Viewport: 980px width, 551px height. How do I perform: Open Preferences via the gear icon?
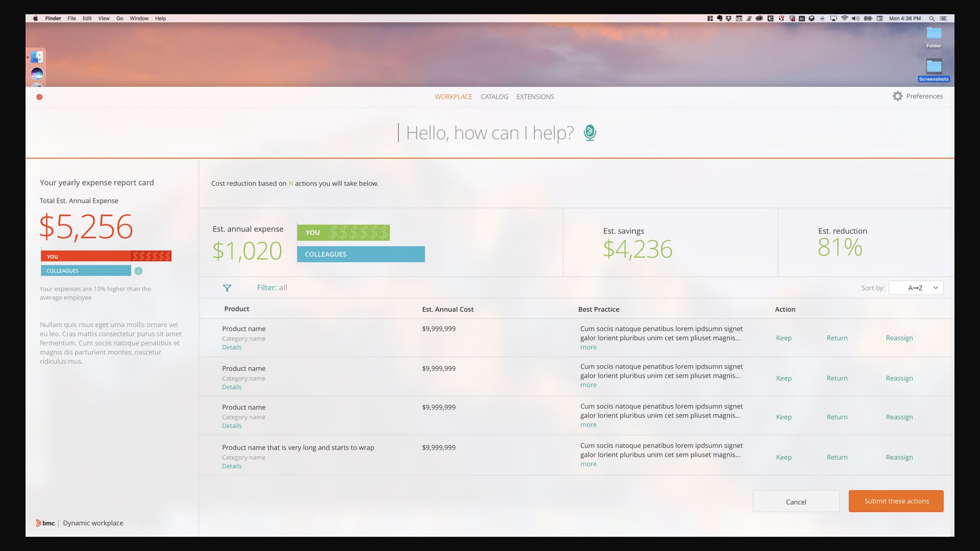(x=897, y=96)
